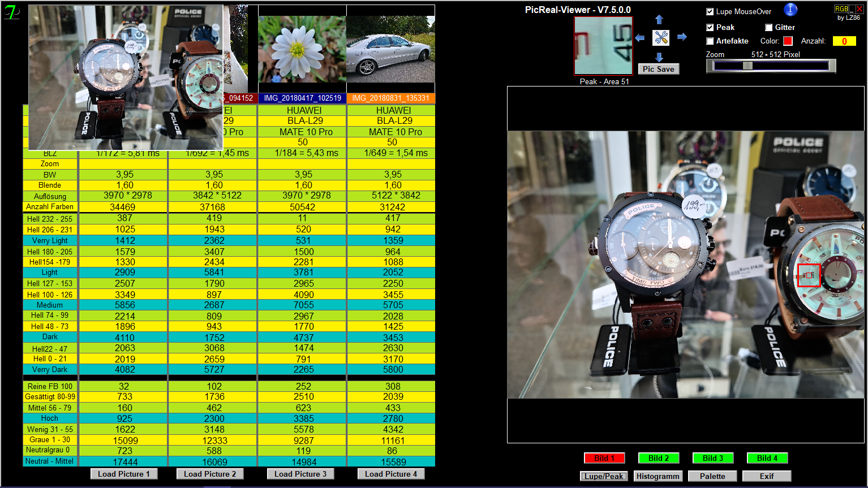
Task: Enable the Gitter checkbox
Action: [768, 28]
